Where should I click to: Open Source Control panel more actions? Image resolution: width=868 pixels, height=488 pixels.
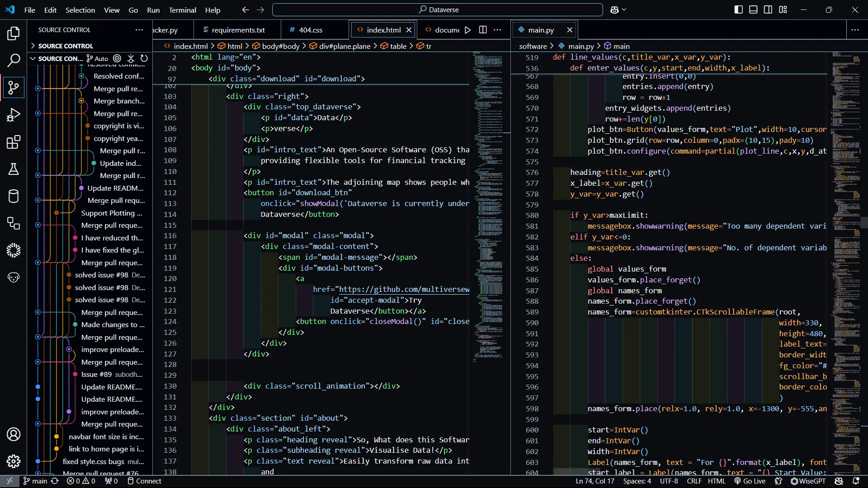click(139, 30)
